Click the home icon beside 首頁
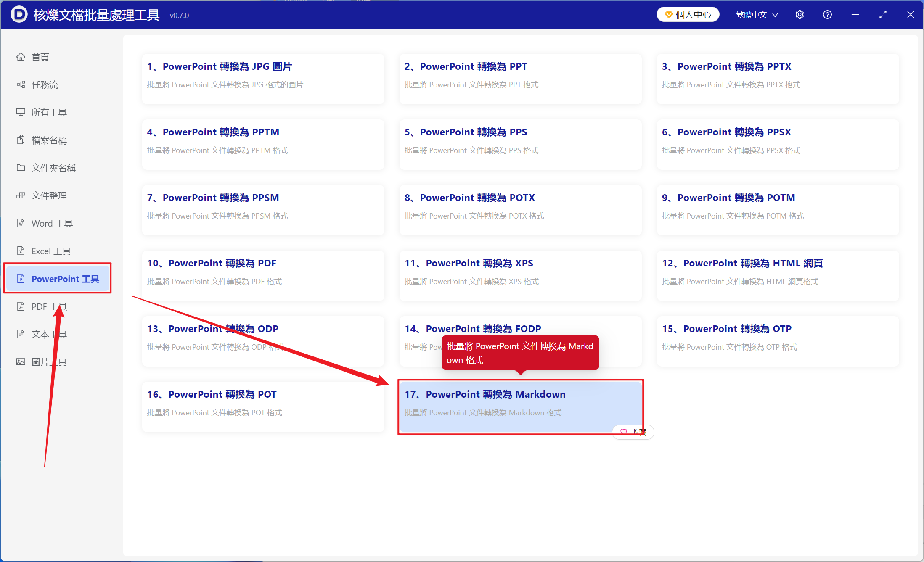 pos(21,57)
